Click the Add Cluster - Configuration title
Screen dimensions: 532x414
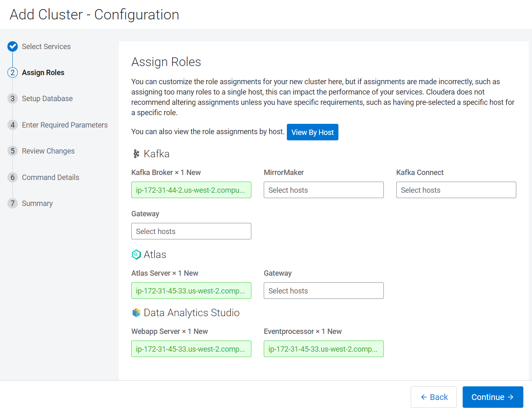coord(95,14)
